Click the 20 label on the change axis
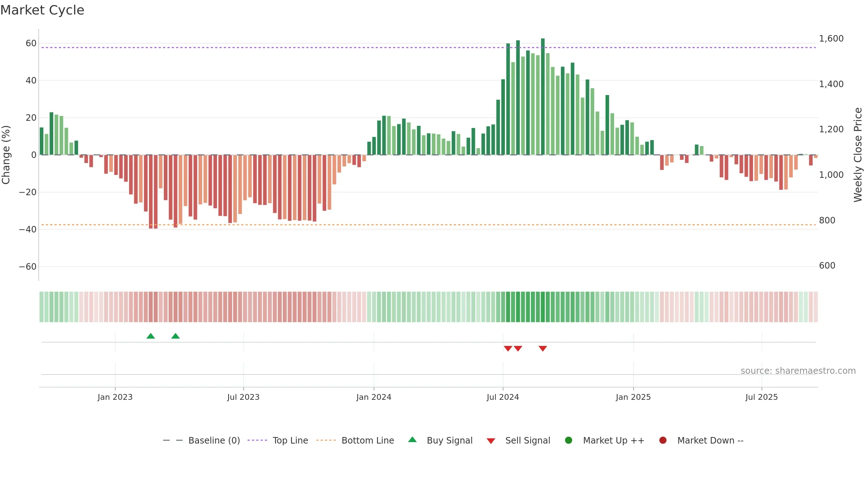Viewport: 868px width, 488px height. tap(31, 118)
